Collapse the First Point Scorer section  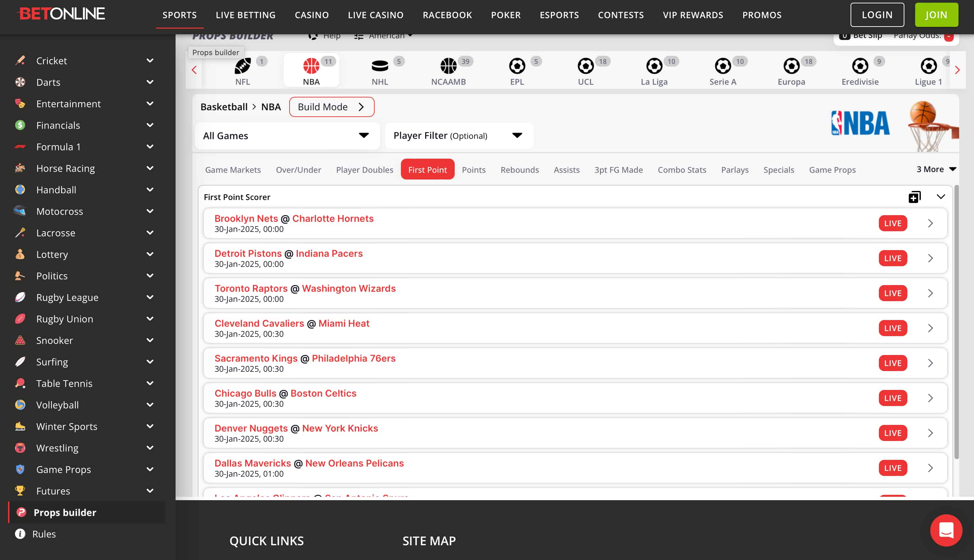940,197
